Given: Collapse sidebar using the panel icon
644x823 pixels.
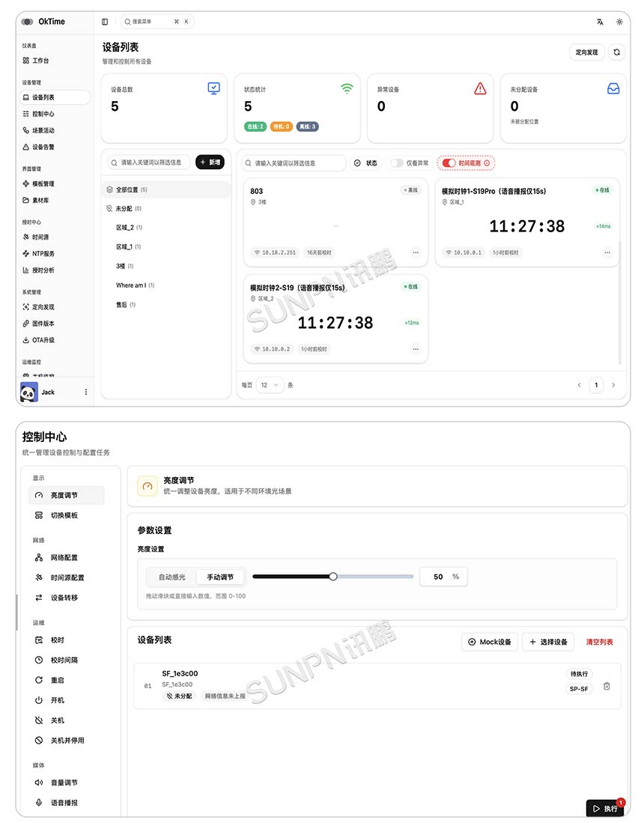Looking at the screenshot, I should click(x=105, y=22).
